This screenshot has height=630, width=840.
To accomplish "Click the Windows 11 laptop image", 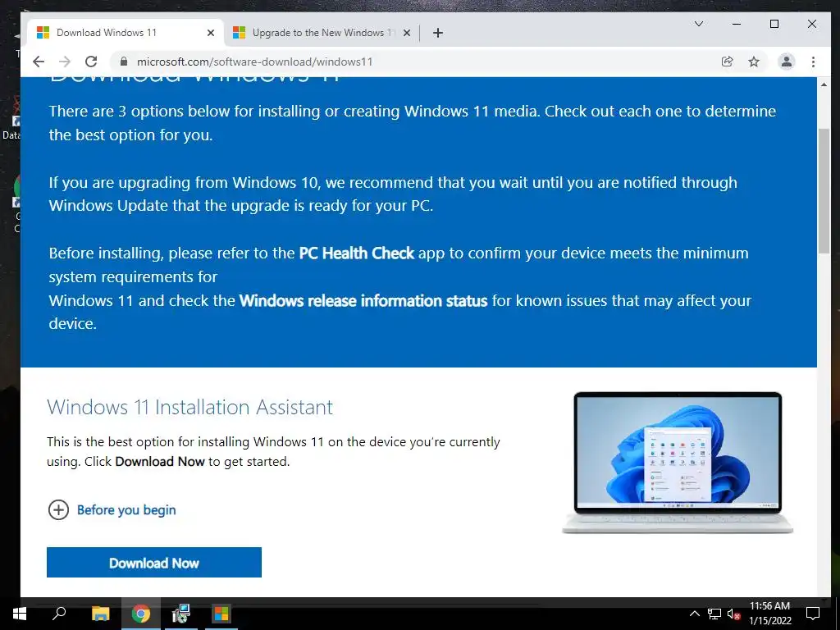I will 677,463.
